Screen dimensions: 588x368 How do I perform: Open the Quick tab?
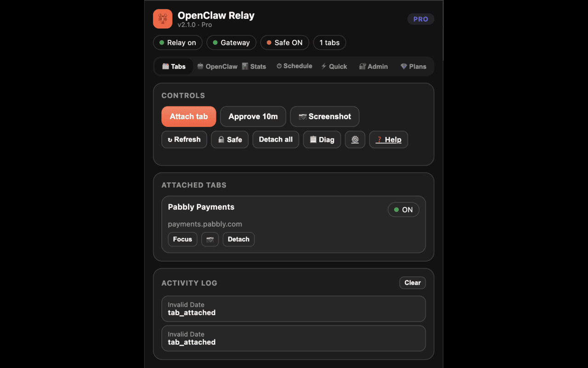click(x=334, y=66)
